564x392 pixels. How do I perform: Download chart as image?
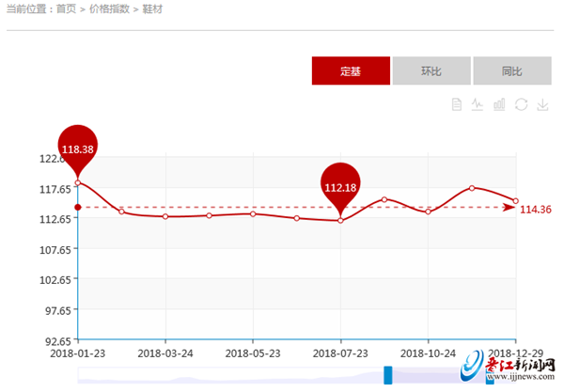[542, 104]
